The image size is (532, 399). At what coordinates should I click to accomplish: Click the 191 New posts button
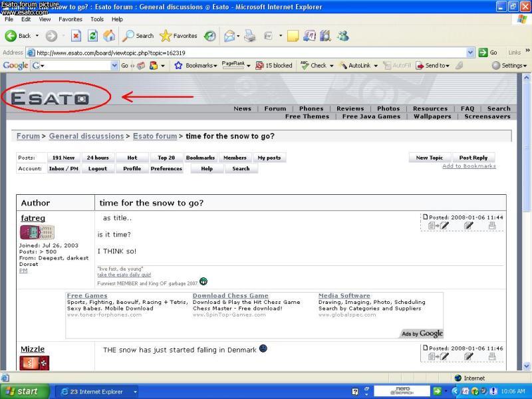(63, 158)
